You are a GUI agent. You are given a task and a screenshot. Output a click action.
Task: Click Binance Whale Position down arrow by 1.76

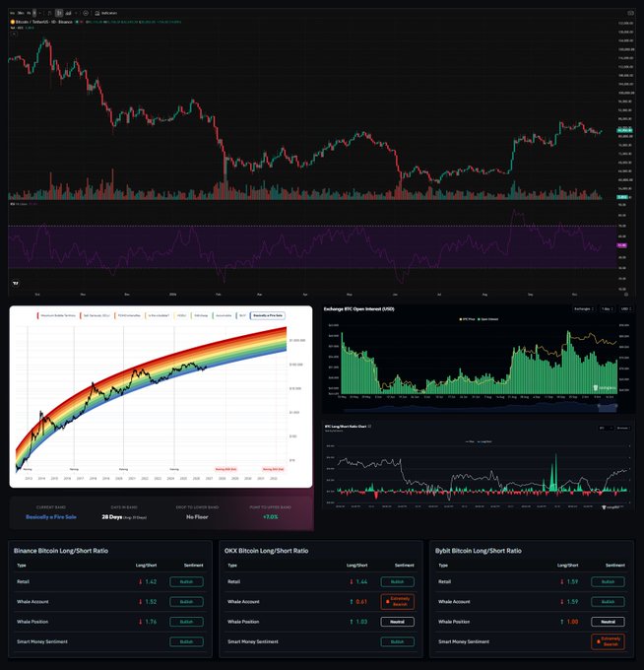click(140, 622)
